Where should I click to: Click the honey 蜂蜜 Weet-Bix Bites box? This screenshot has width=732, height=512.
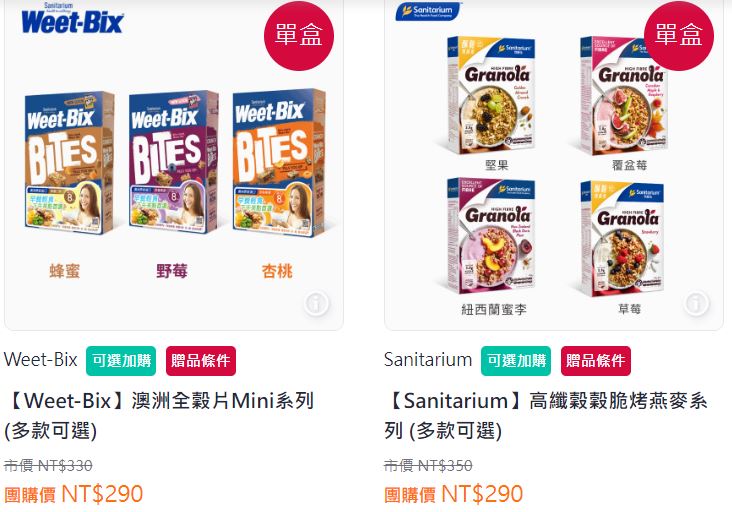(69, 162)
